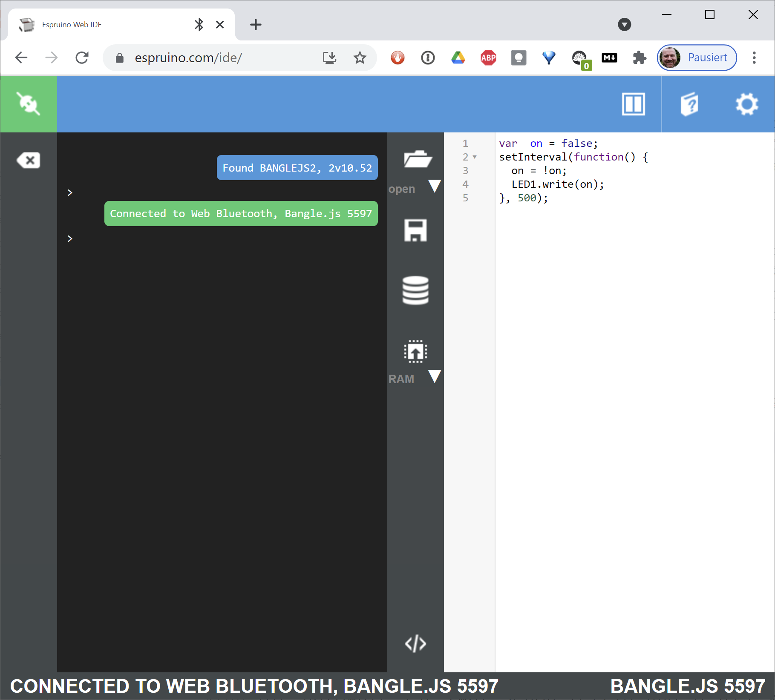Open device storage via database icon
This screenshot has height=700, width=775.
[x=415, y=290]
